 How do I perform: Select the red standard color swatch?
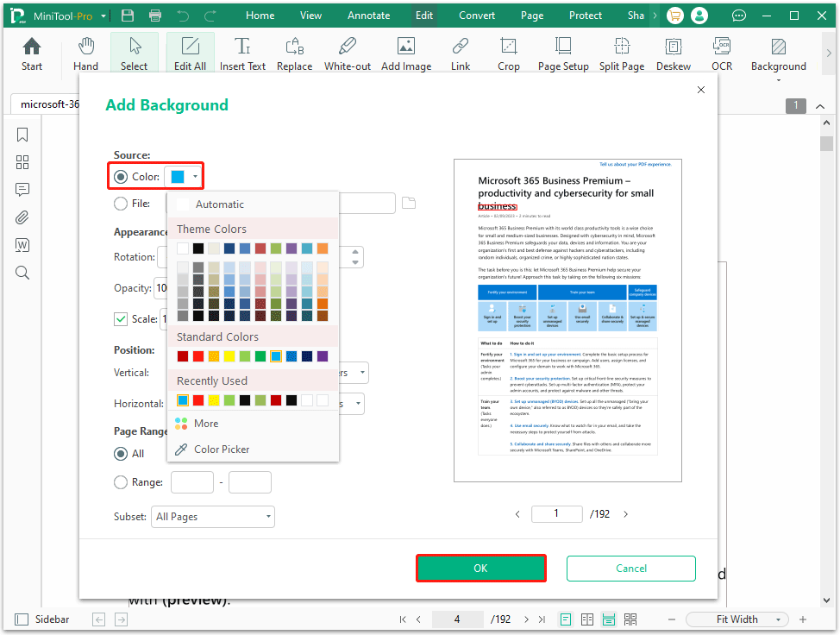point(197,355)
